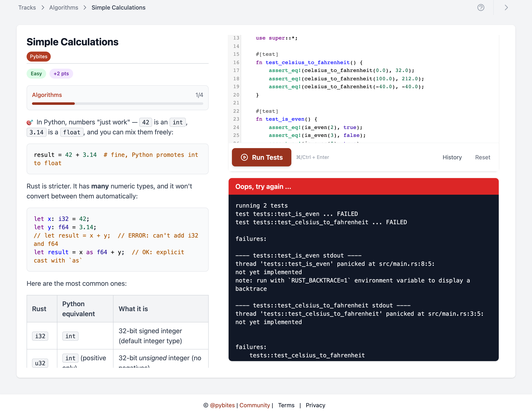Go to next exercise with right chevron
Viewport: 532px width, 416px height.
pos(506,7)
